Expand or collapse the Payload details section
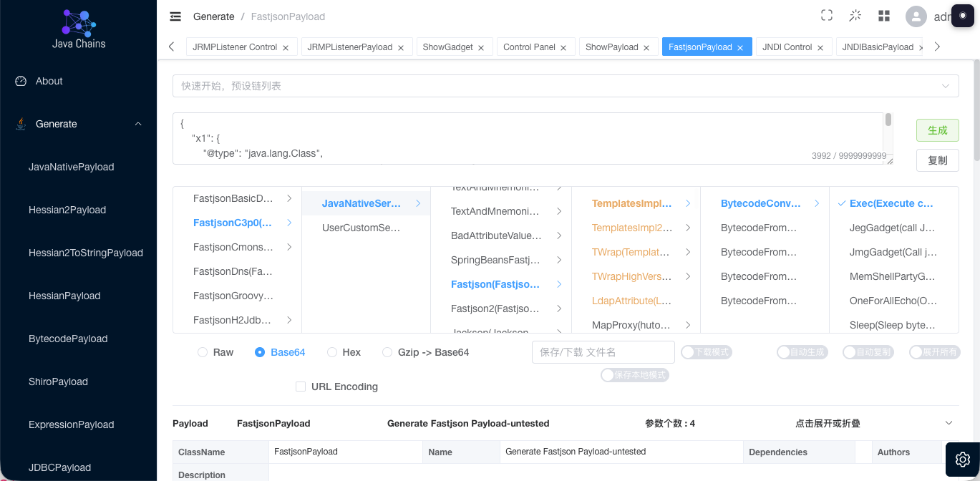The height and width of the screenshot is (481, 980). 949,423
